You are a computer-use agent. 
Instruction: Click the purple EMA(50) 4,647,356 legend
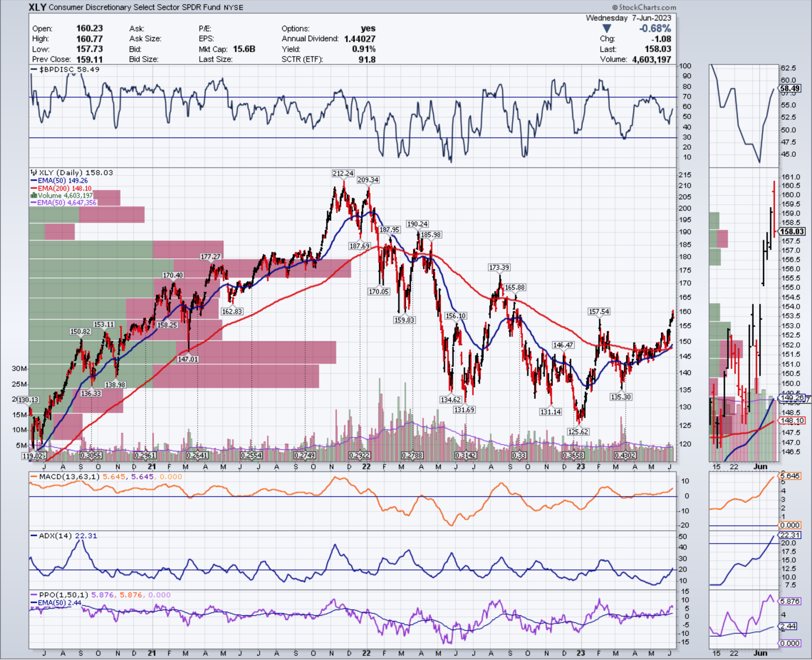point(63,203)
